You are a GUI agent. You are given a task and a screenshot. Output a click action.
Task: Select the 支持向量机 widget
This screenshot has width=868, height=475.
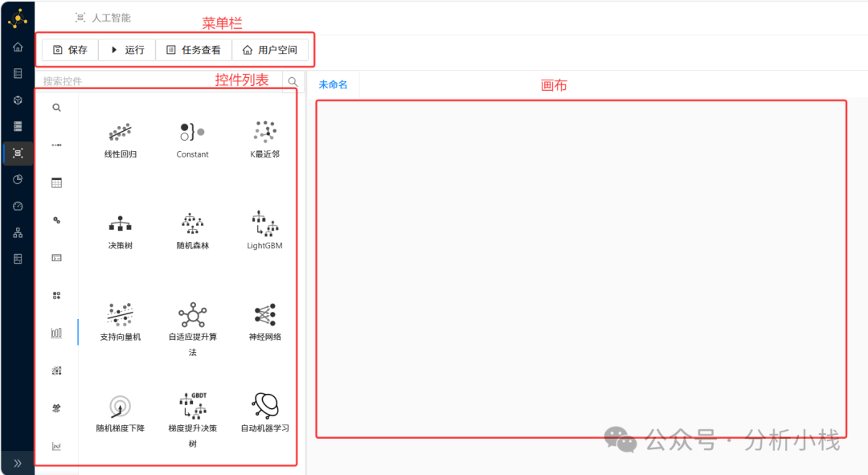(x=120, y=322)
